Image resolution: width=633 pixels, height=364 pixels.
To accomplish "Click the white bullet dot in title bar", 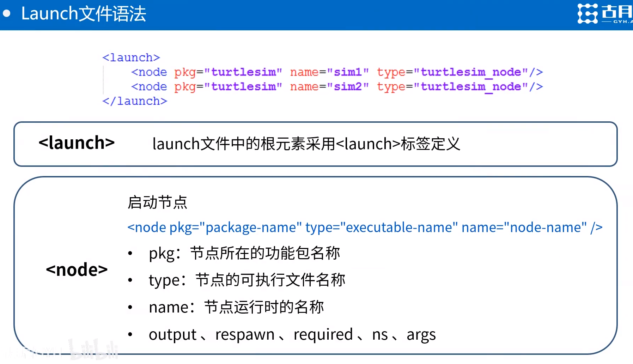I will point(7,13).
